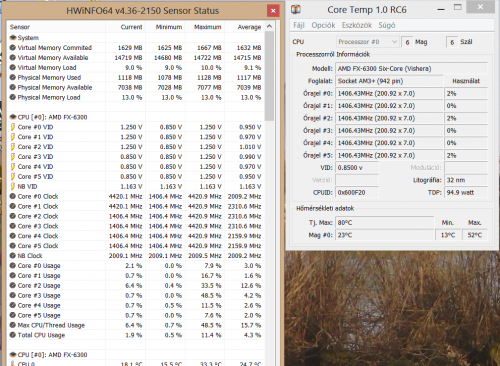This screenshot has height=366, width=500.
Task: Click the NB VID lightning icon
Action: pos(13,186)
